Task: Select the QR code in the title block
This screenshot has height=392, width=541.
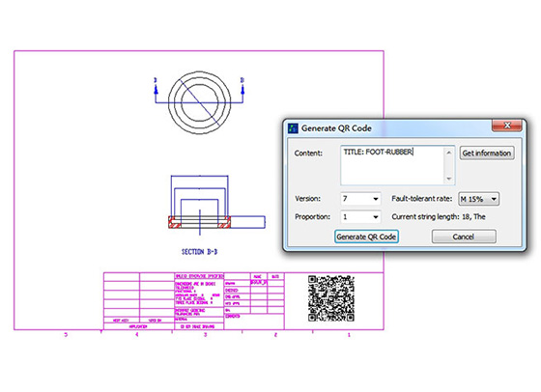Action: (x=331, y=298)
